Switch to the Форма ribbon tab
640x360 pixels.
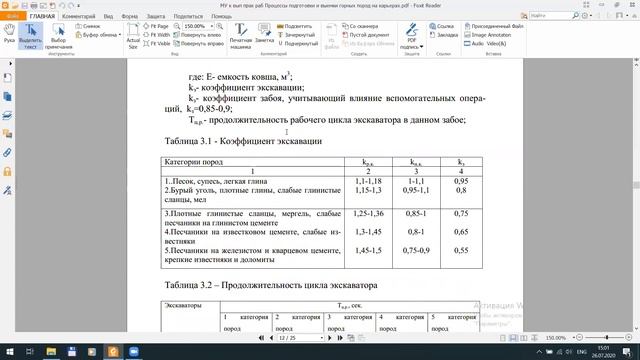tap(129, 16)
